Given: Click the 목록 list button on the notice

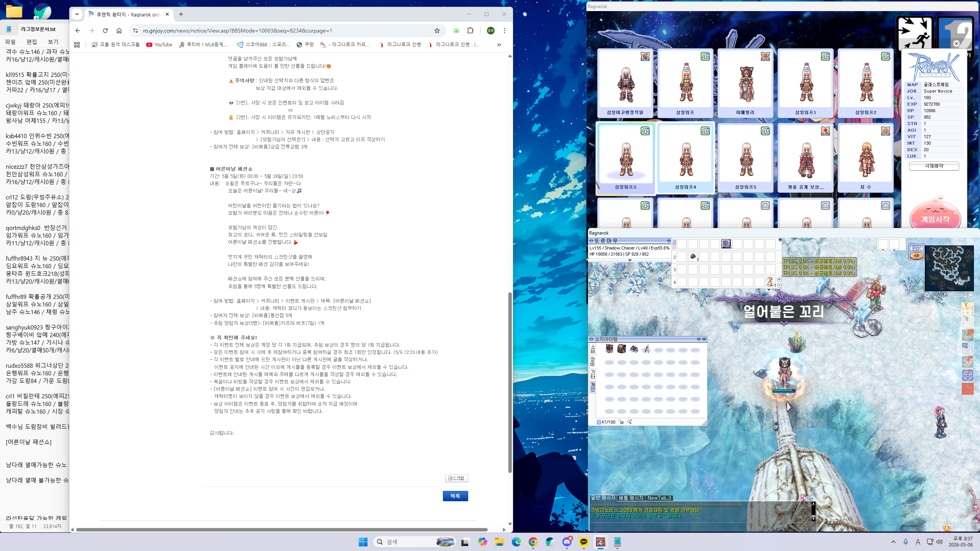Looking at the screenshot, I should tap(455, 496).
